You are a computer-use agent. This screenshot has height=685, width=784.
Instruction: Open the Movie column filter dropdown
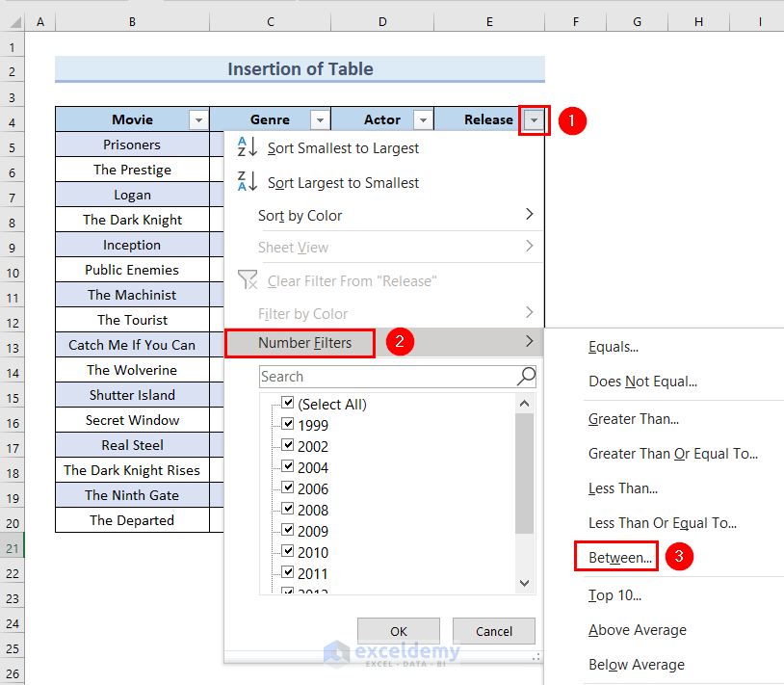(198, 119)
